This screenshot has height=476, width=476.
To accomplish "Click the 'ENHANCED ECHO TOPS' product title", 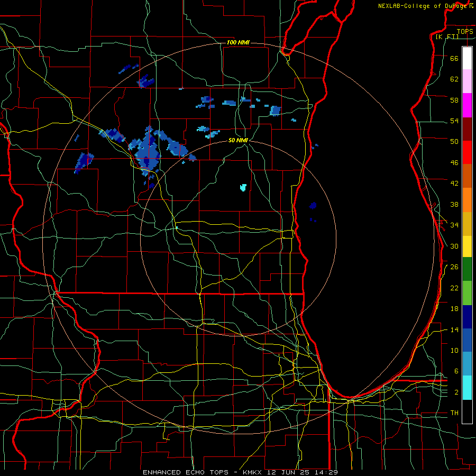I will pyautogui.click(x=186, y=472).
